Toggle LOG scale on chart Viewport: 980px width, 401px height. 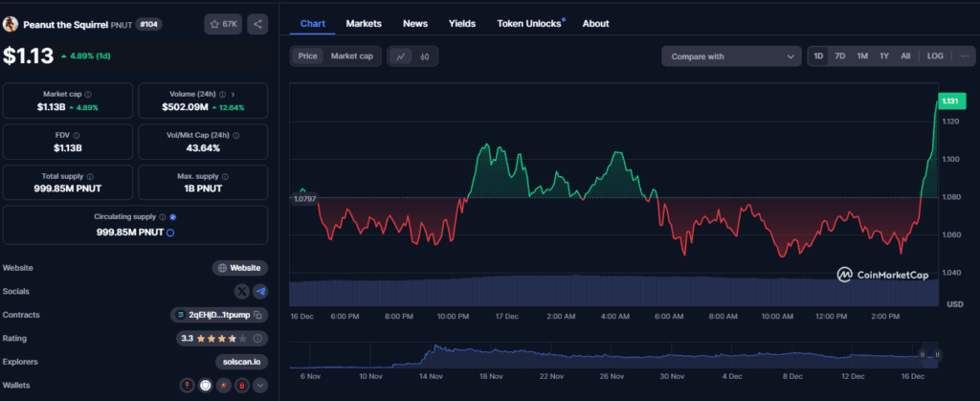click(x=935, y=56)
